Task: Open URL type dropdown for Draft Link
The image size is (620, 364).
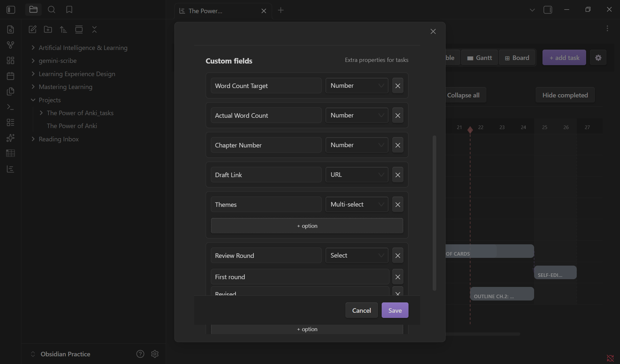Action: pos(357,175)
